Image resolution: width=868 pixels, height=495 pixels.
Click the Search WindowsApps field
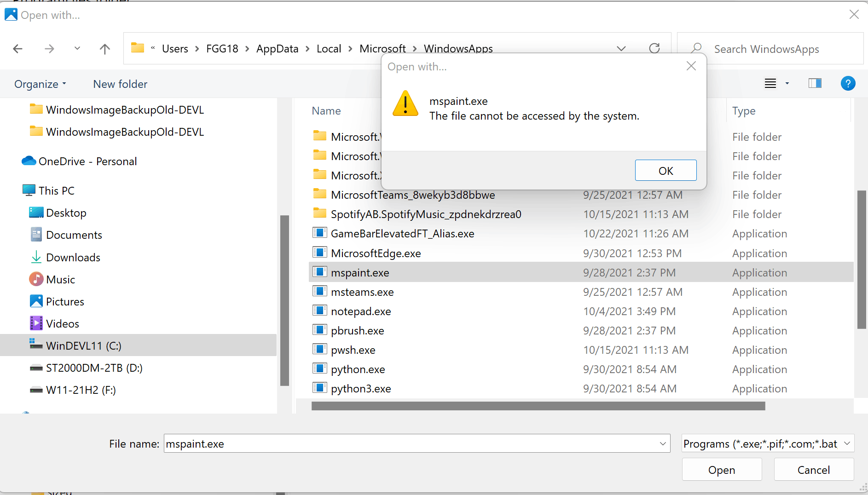[770, 49]
